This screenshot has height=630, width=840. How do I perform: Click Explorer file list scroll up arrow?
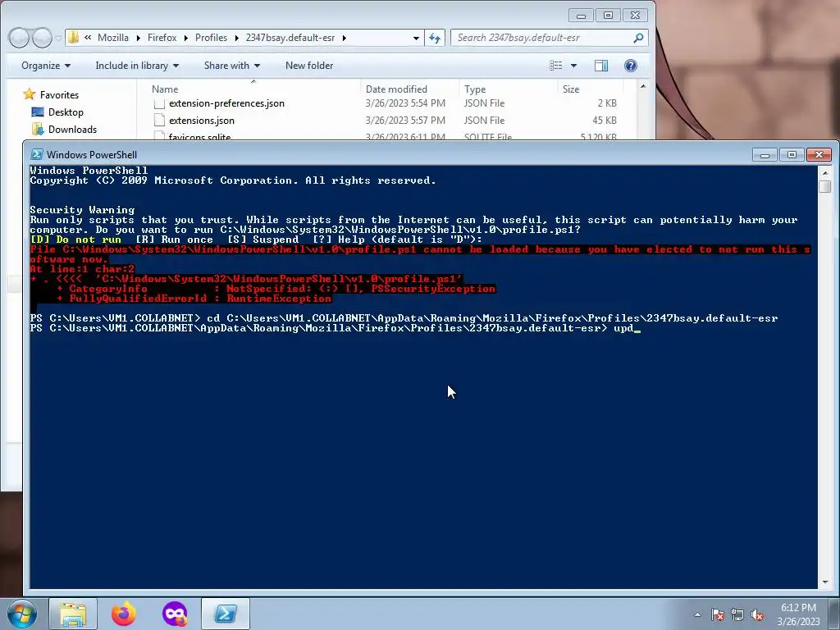pos(643,86)
